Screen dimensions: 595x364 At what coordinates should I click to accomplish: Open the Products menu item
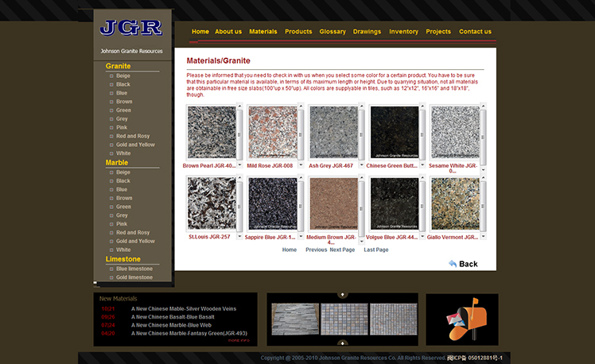pos(298,32)
